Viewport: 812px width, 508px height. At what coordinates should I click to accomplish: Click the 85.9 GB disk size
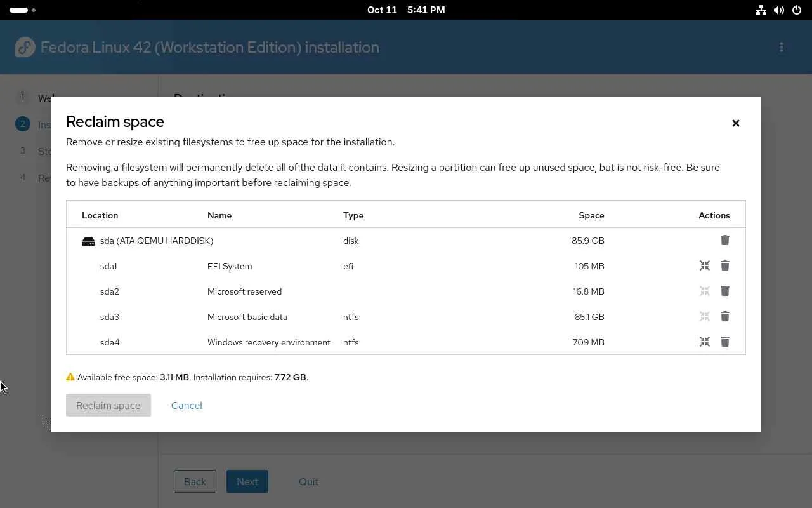tap(588, 241)
